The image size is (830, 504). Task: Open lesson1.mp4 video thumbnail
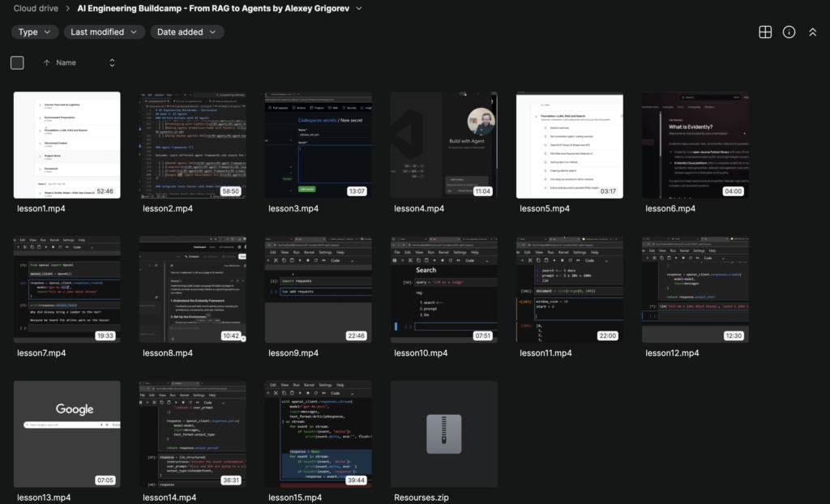[66, 144]
